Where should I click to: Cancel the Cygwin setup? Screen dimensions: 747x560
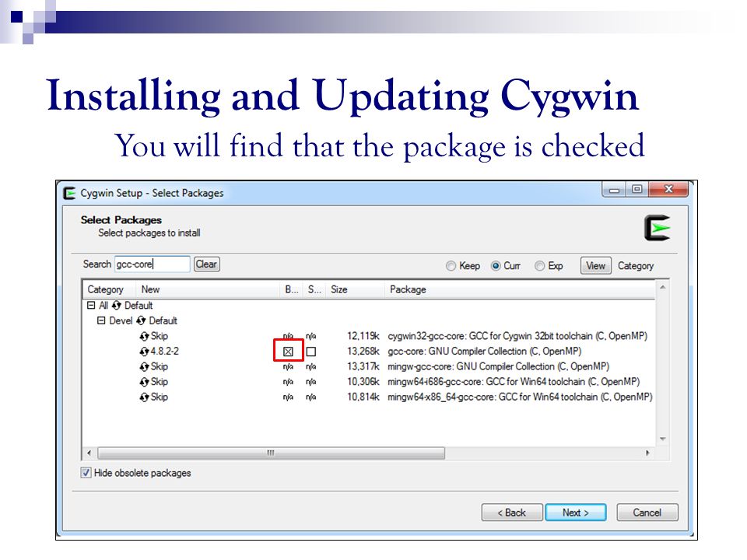[647, 513]
